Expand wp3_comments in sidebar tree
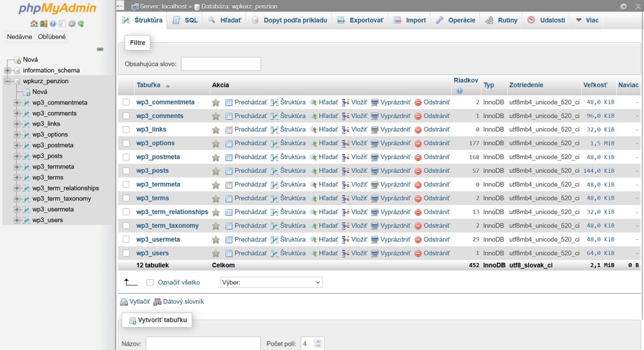 (17, 113)
